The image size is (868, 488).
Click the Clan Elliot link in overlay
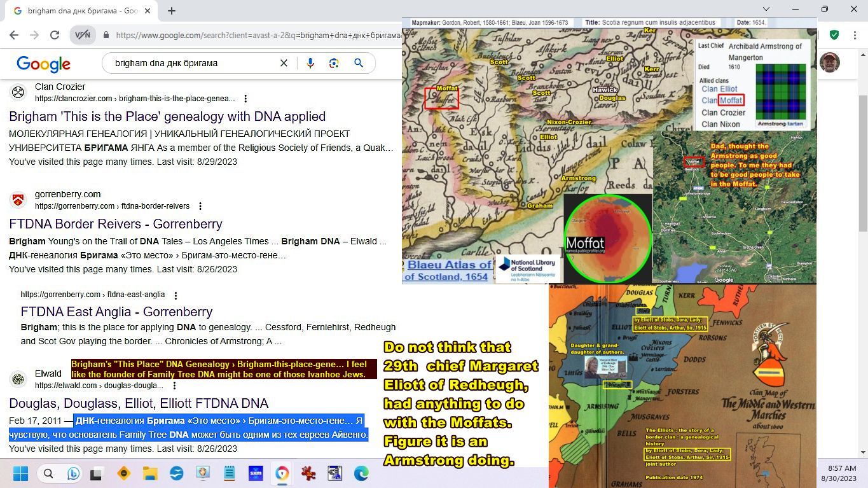pyautogui.click(x=719, y=89)
